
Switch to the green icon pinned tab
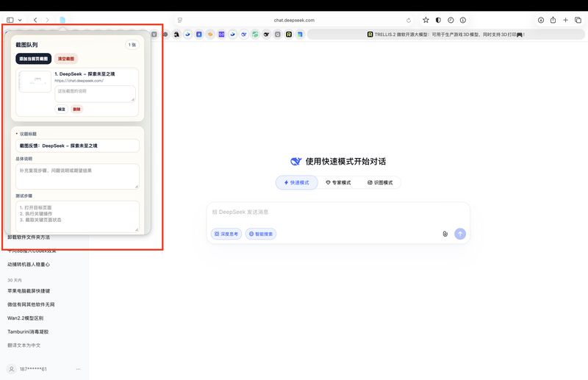[255, 34]
